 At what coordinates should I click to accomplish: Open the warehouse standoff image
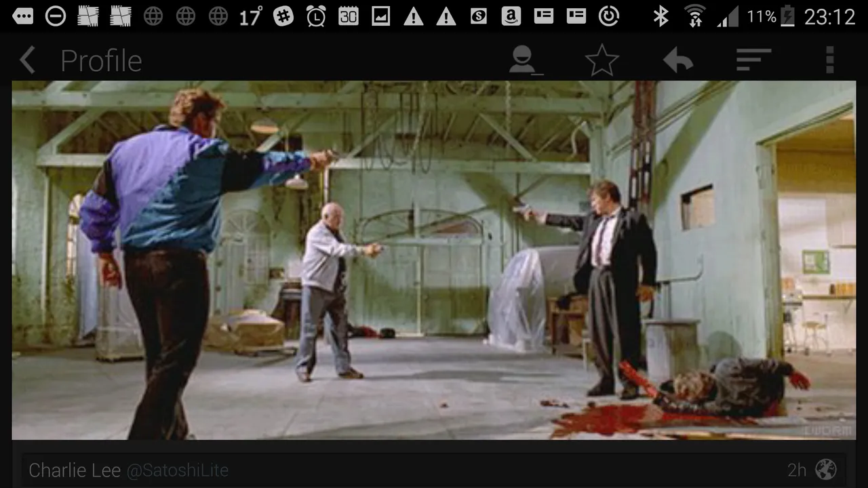[434, 260]
